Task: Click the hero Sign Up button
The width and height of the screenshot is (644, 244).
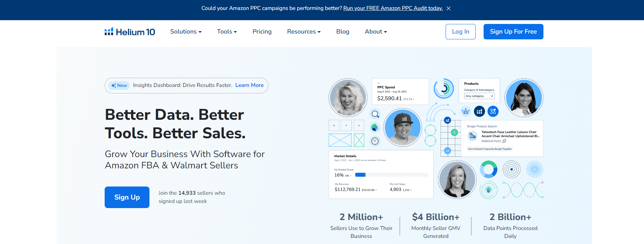Action: (x=127, y=197)
